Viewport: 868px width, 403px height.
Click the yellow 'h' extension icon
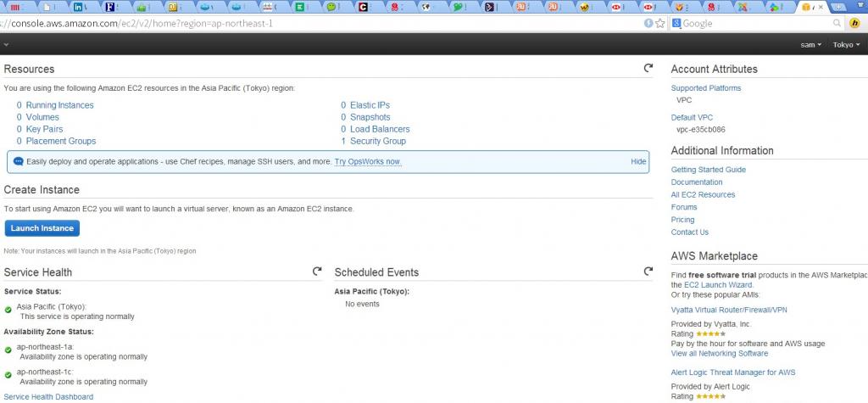(854, 23)
